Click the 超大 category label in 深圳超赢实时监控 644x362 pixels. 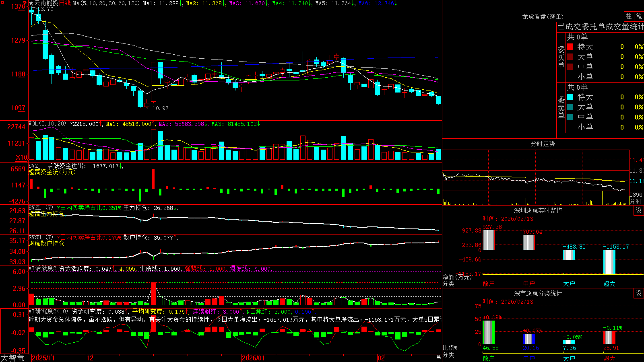pyautogui.click(x=609, y=284)
